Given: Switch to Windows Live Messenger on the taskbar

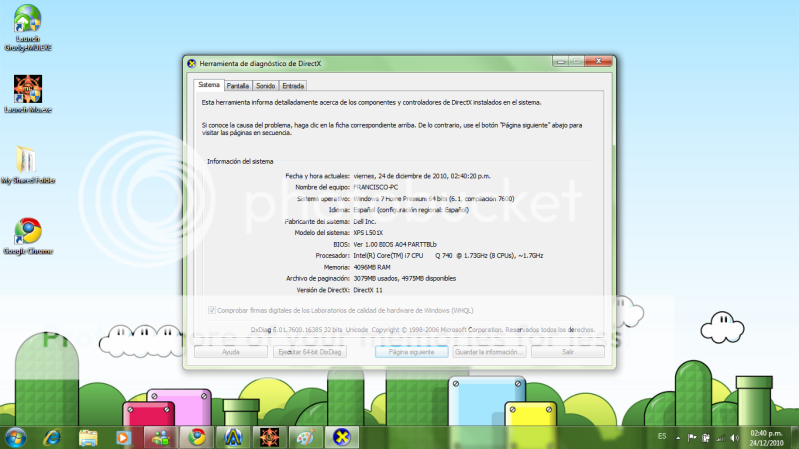Looking at the screenshot, I should pyautogui.click(x=161, y=437).
